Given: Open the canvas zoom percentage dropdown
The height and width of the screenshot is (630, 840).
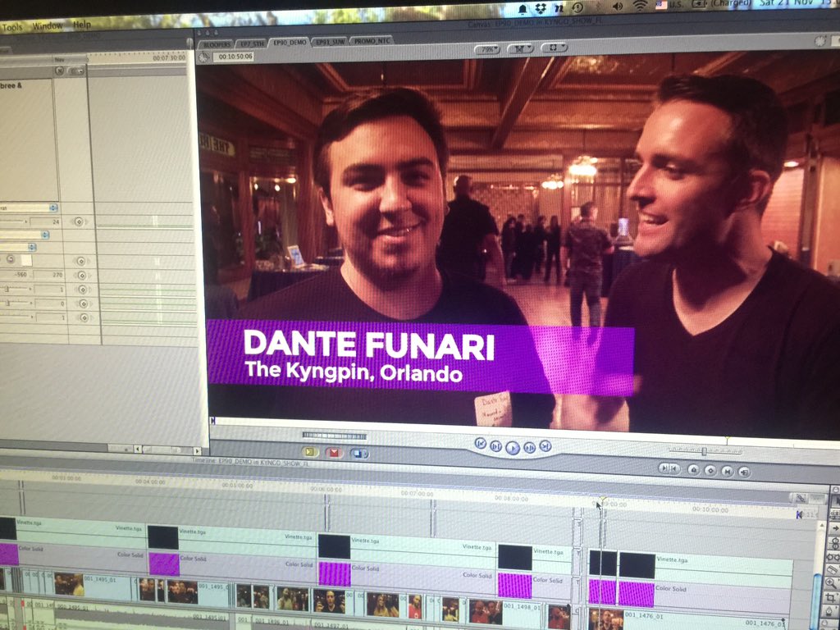Looking at the screenshot, I should (x=487, y=49).
